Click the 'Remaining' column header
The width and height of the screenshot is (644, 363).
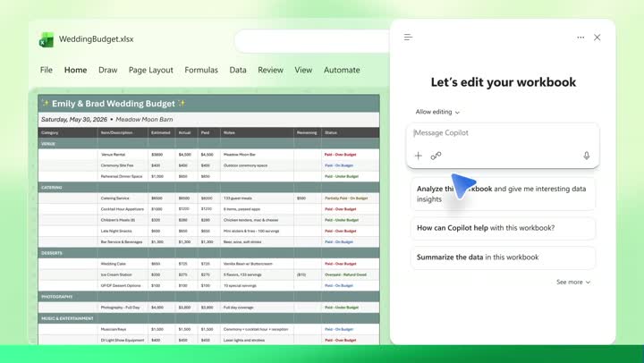(x=308, y=132)
